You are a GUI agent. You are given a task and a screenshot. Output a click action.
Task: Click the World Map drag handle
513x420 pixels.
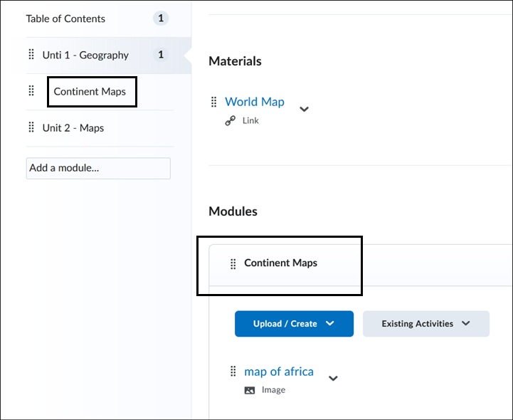point(213,102)
